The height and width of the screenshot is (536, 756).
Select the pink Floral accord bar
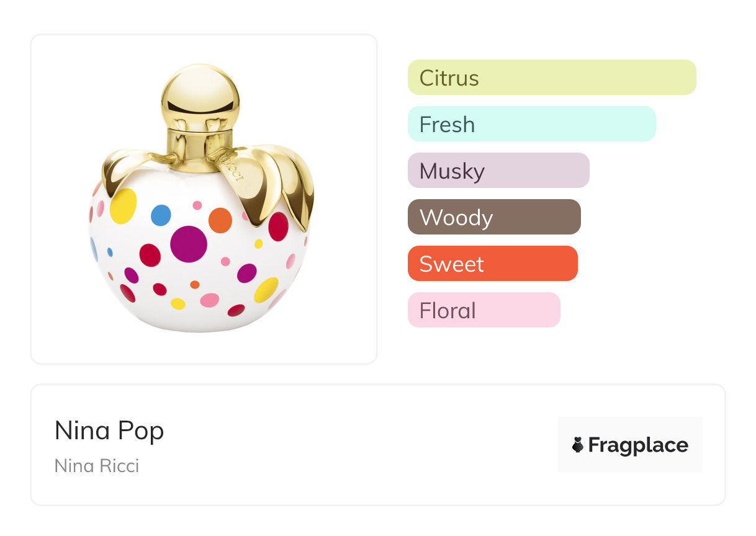pyautogui.click(x=484, y=310)
